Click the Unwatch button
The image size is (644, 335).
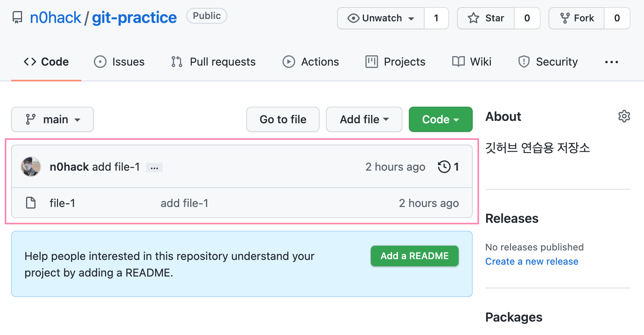coord(381,18)
